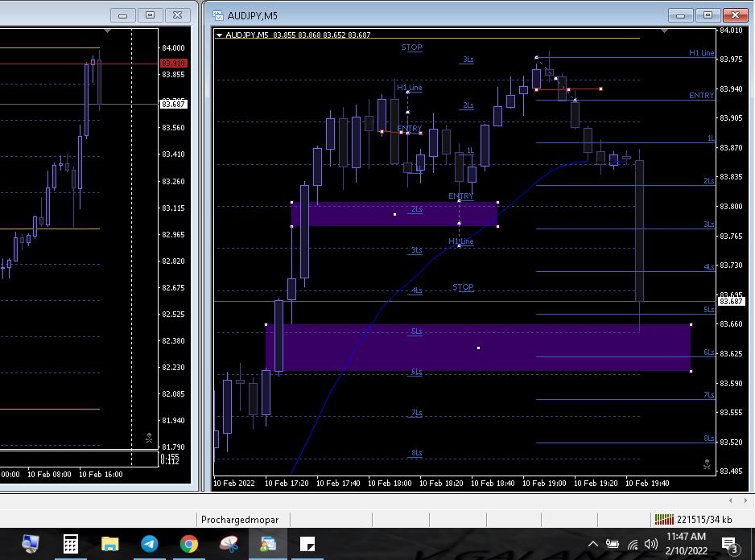Select the 6Ls label under the lower purple rectangle
Image resolution: width=755 pixels, height=560 pixels.
click(x=416, y=372)
